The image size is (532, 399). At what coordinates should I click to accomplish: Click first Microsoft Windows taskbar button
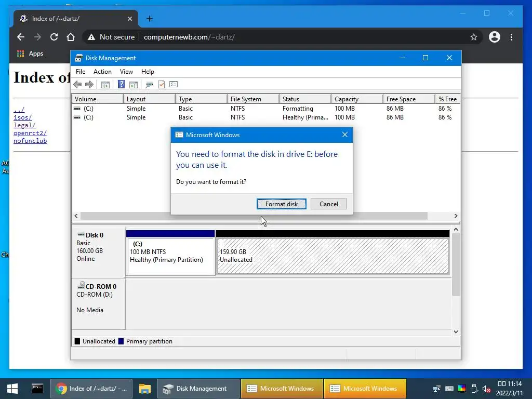(282, 389)
